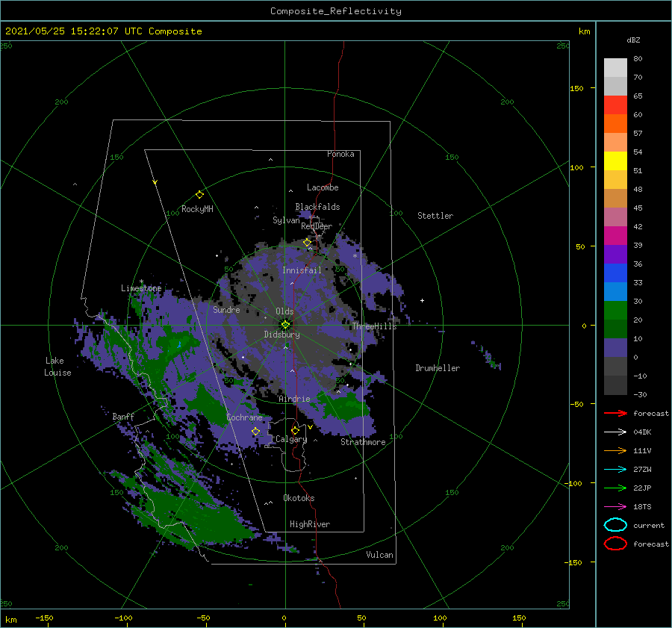The image size is (672, 628).
Task: Click the Drumheller town label
Action: (438, 368)
